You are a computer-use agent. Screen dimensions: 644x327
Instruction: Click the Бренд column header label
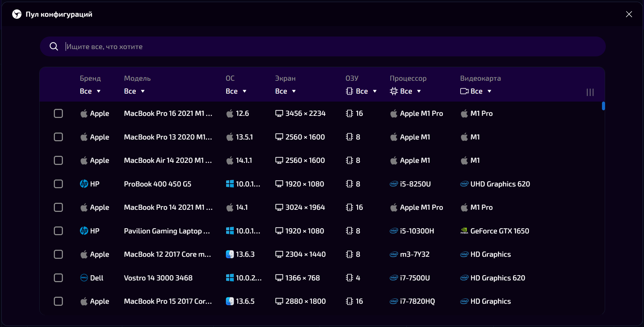90,78
